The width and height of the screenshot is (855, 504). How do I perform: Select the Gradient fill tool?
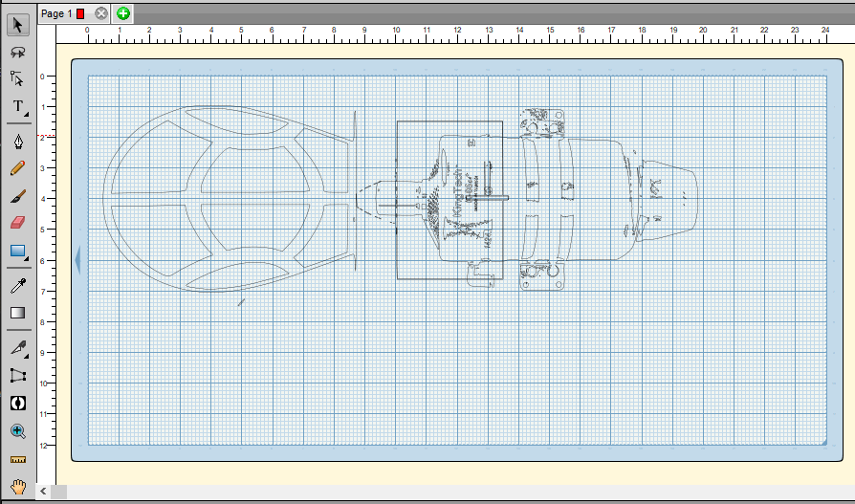pyautogui.click(x=17, y=313)
